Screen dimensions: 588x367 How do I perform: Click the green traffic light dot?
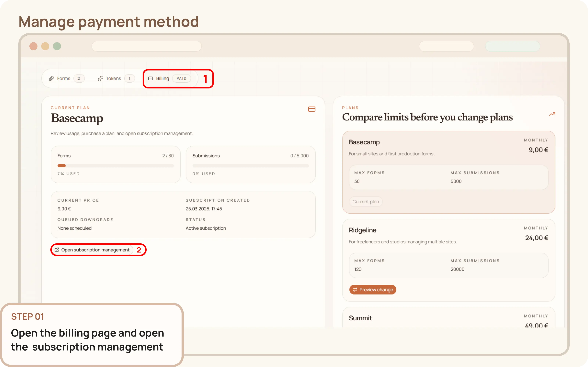(57, 46)
